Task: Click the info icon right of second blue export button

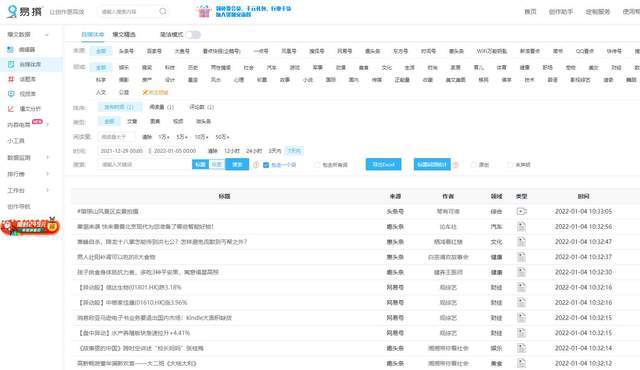Action: tap(456, 165)
